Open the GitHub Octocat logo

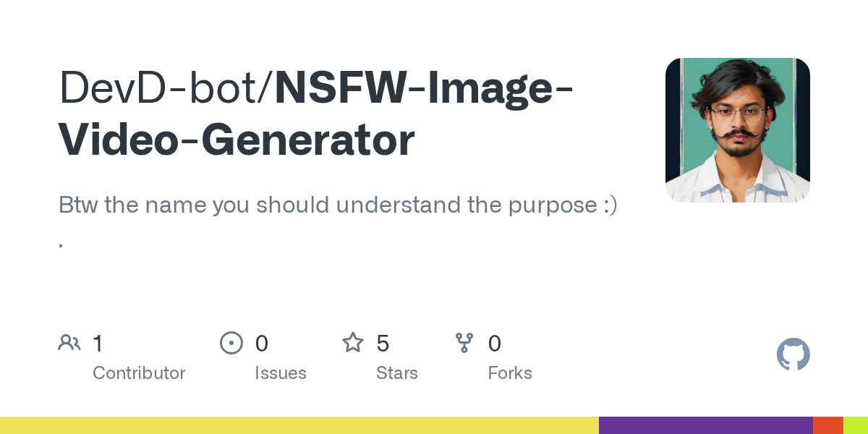(x=793, y=355)
